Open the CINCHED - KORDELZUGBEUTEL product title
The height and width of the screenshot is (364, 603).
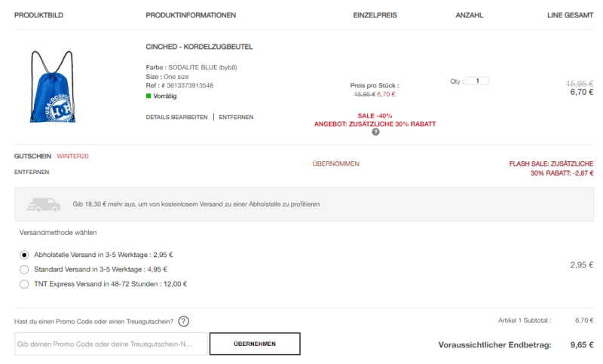pyautogui.click(x=199, y=47)
